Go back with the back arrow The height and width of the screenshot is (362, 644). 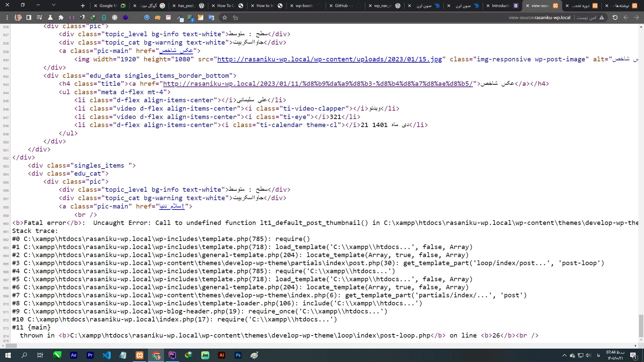626,17
